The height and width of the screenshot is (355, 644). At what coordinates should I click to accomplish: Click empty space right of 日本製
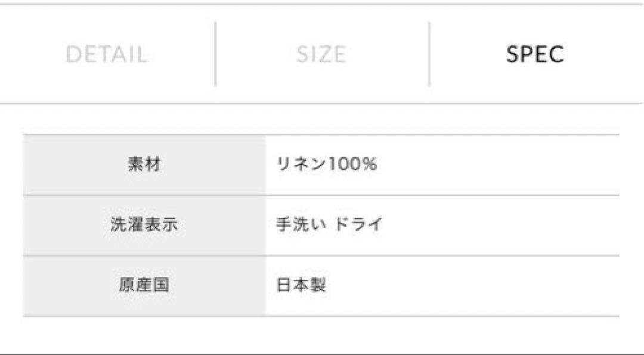coord(472,285)
